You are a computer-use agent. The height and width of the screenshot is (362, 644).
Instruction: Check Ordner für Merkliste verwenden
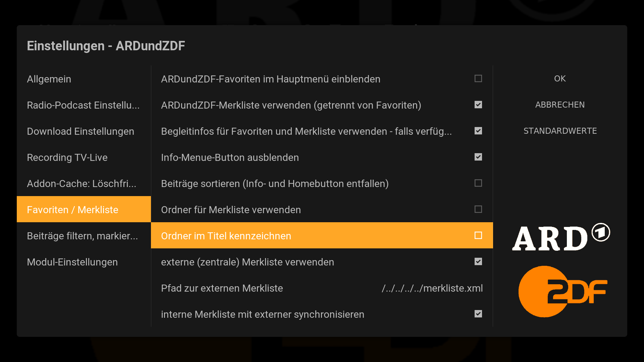[478, 209]
